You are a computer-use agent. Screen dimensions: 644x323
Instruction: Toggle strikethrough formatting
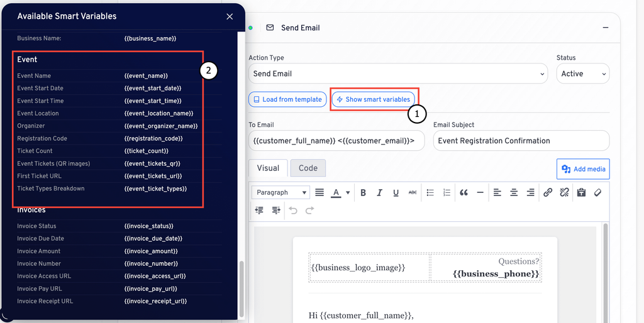point(413,192)
